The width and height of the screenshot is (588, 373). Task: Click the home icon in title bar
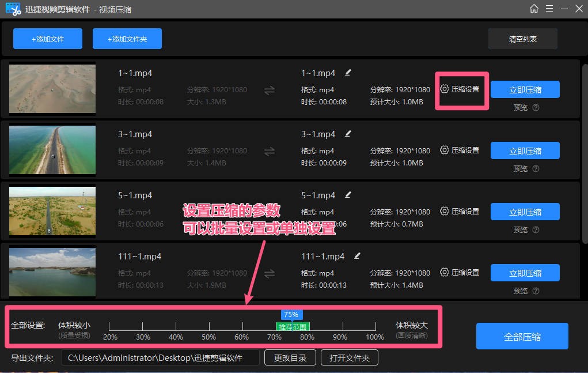pos(534,9)
